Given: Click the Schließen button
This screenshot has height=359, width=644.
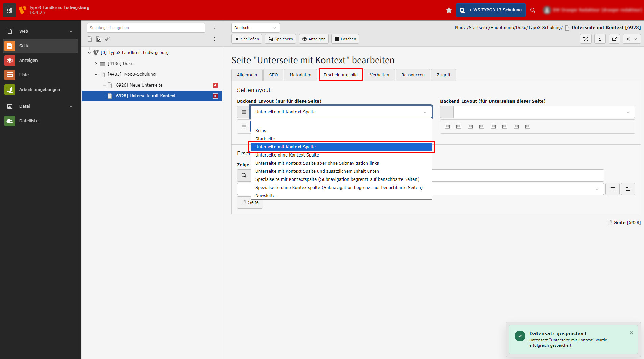Looking at the screenshot, I should [247, 39].
